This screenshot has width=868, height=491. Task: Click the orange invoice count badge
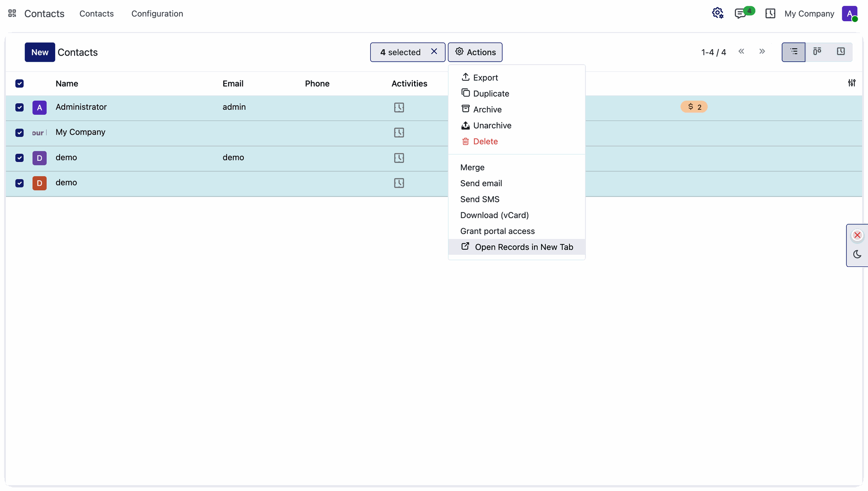click(x=694, y=107)
